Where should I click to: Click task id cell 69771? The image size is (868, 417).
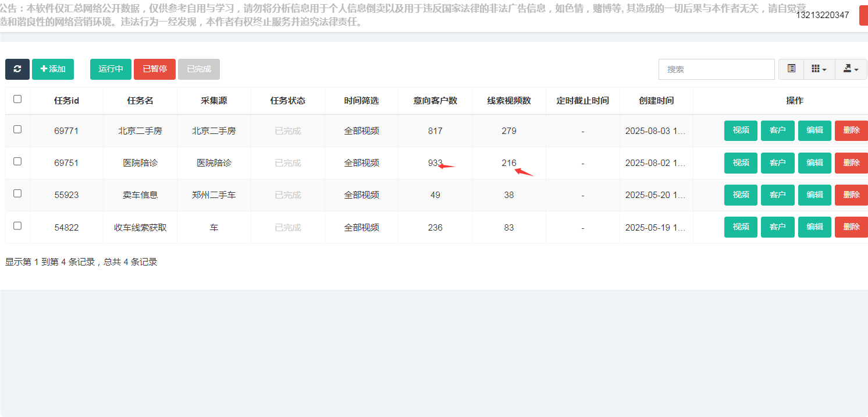point(66,131)
